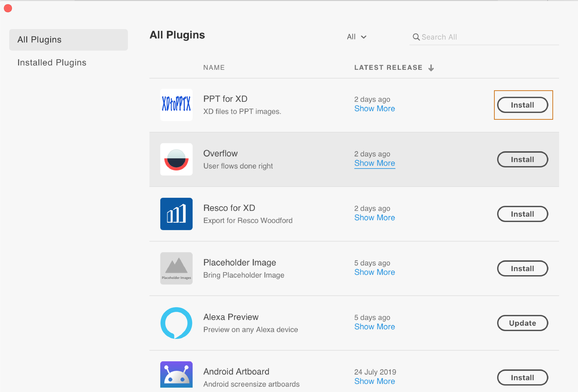
Task: Click the Latest Release sort arrow
Action: tap(431, 67)
